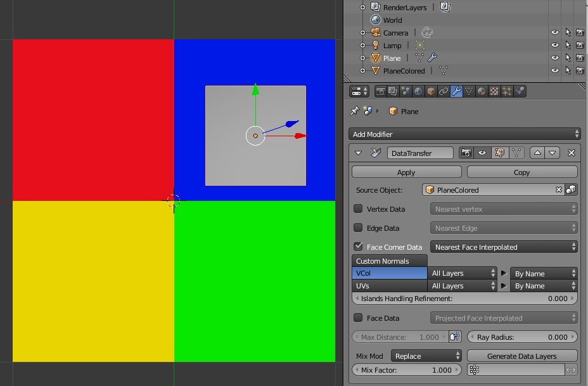Toggle Lamp selectability arrow icon
The image size is (588, 386).
click(x=568, y=46)
